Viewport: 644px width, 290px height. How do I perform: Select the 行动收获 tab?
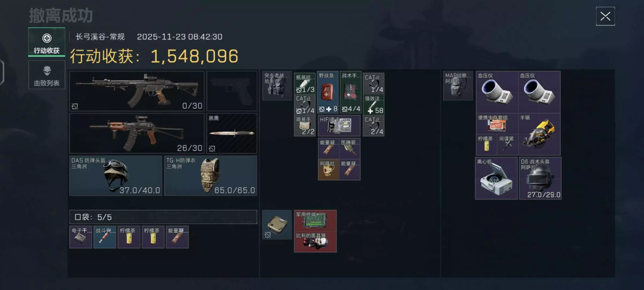47,42
